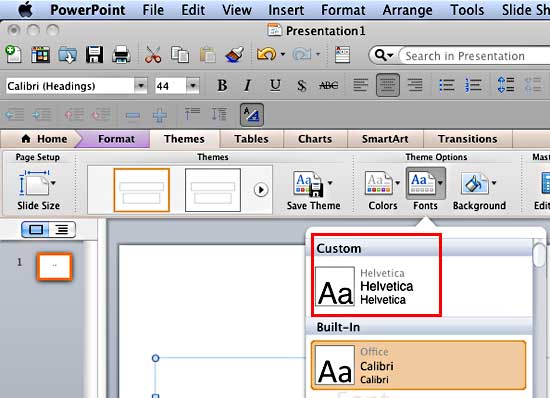Activate the Format Painter brush

tap(235, 55)
